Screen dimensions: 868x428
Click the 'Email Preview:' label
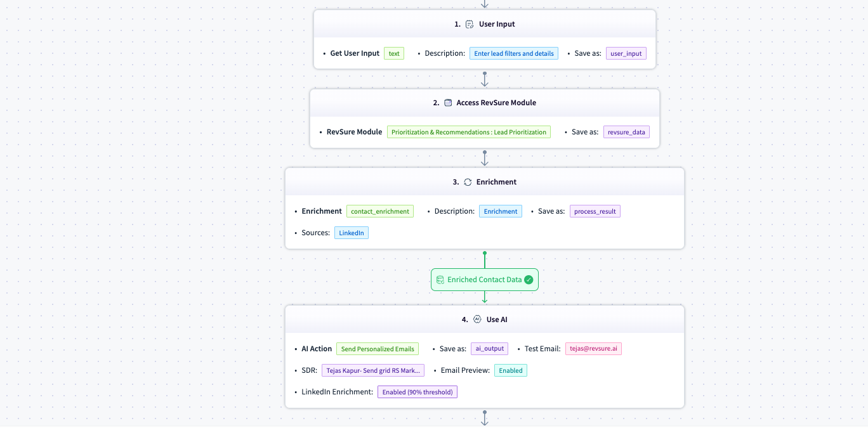point(465,370)
